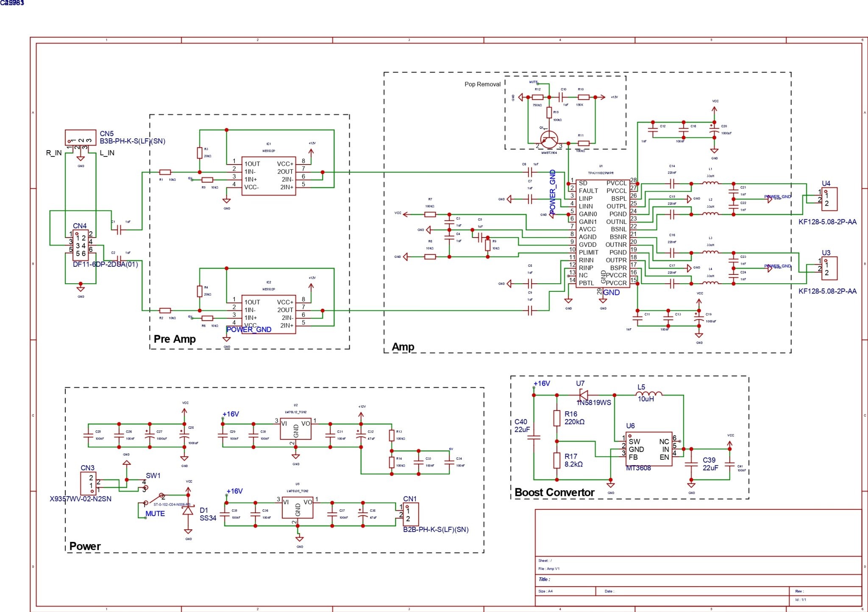Click the "Pop Removal" block label
868x612 pixels.
pyautogui.click(x=482, y=84)
